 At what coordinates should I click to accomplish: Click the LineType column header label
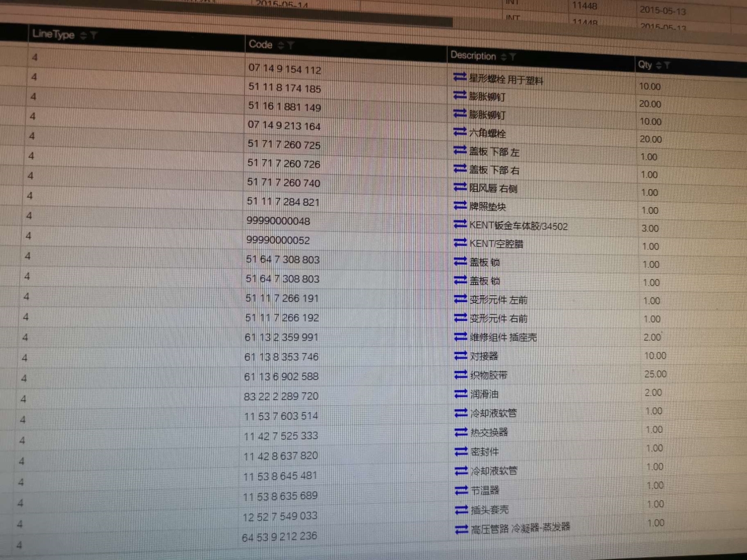click(54, 34)
